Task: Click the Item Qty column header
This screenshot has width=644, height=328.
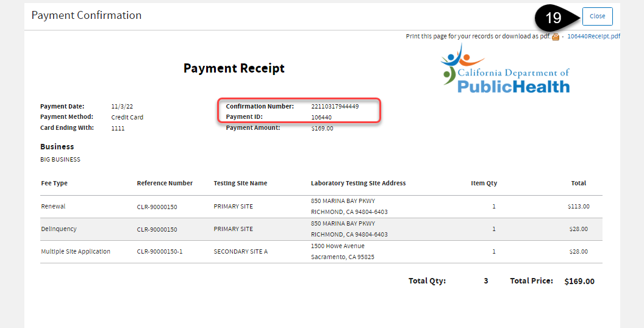Action: [x=484, y=183]
